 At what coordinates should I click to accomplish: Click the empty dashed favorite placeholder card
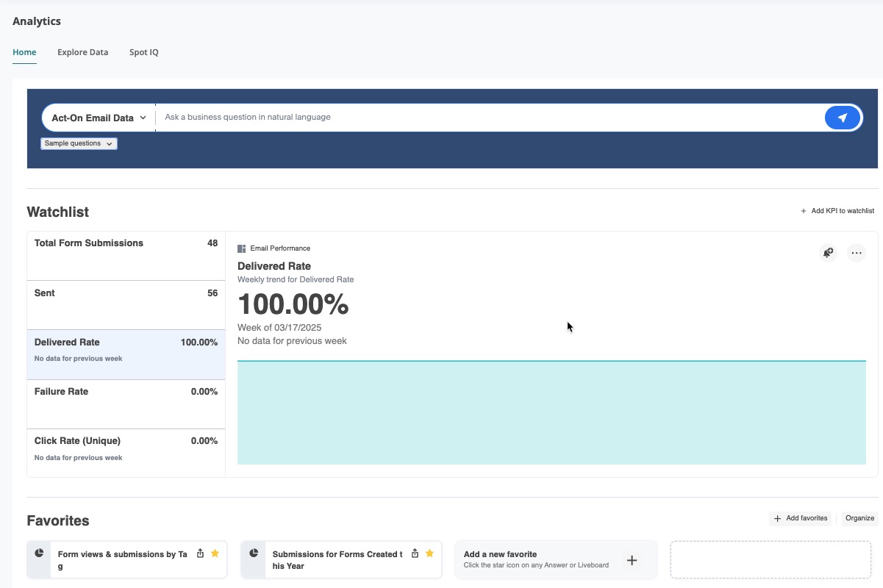pyautogui.click(x=771, y=560)
